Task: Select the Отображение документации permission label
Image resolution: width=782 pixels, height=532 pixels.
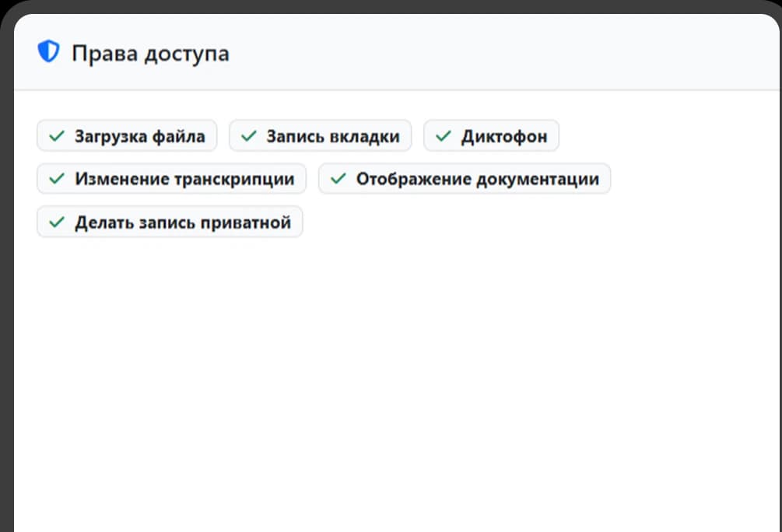Action: tap(465, 179)
